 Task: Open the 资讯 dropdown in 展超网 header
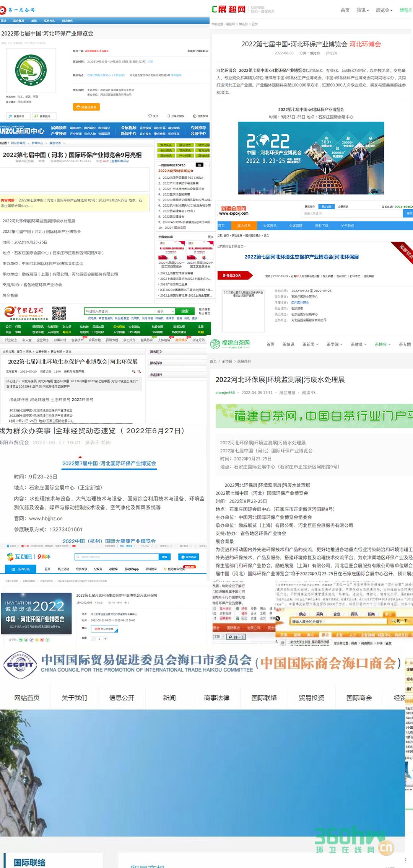click(x=363, y=10)
